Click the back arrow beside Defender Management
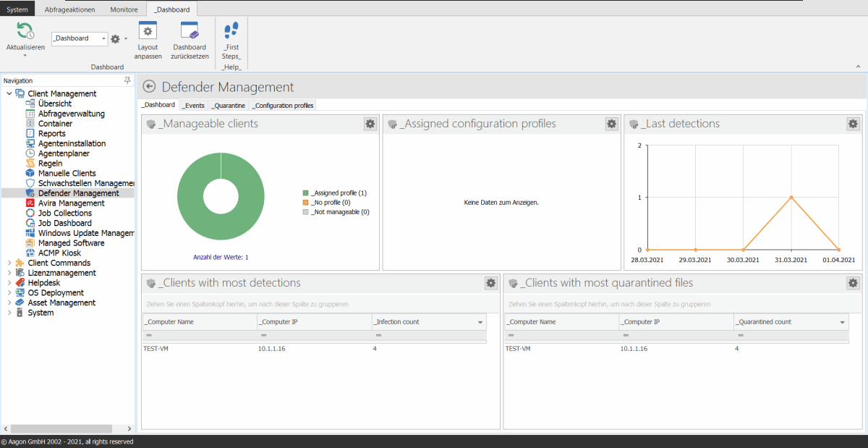868x448 pixels. point(148,86)
